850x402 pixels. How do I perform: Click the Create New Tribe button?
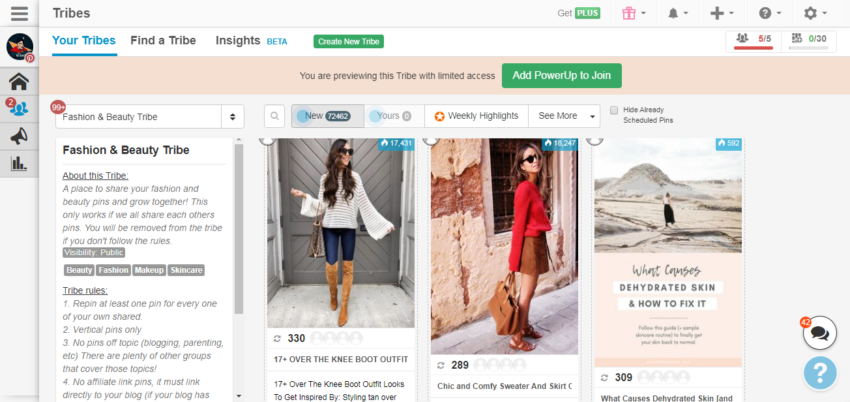pos(348,41)
